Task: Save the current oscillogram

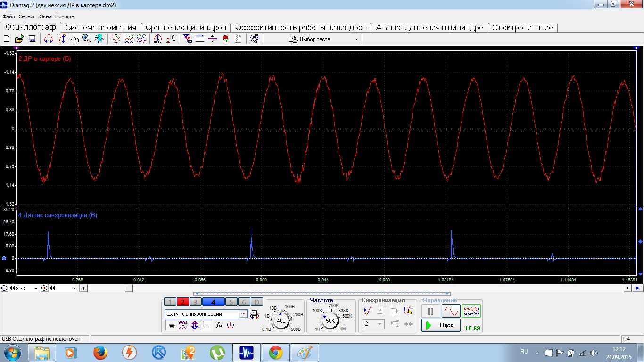Action: coord(32,39)
